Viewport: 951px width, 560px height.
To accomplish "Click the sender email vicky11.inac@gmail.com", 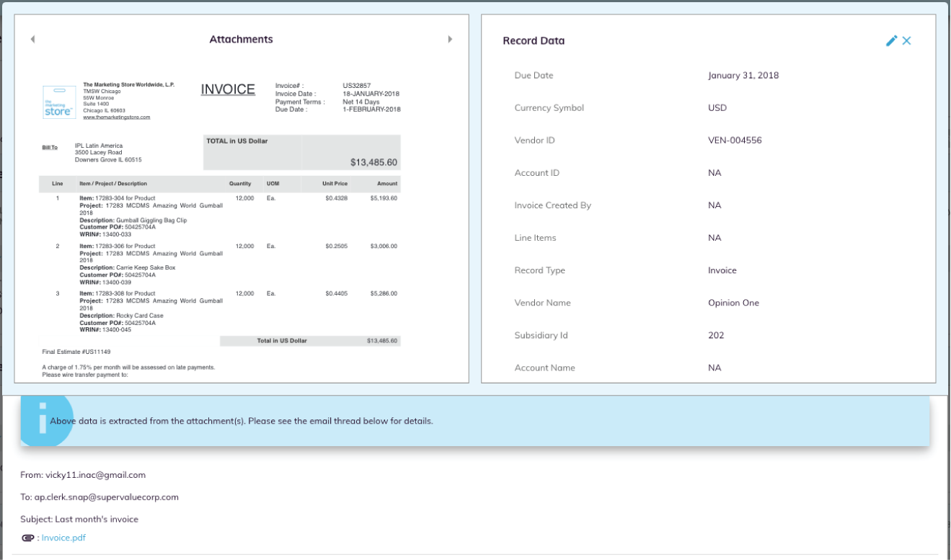I will (x=95, y=475).
